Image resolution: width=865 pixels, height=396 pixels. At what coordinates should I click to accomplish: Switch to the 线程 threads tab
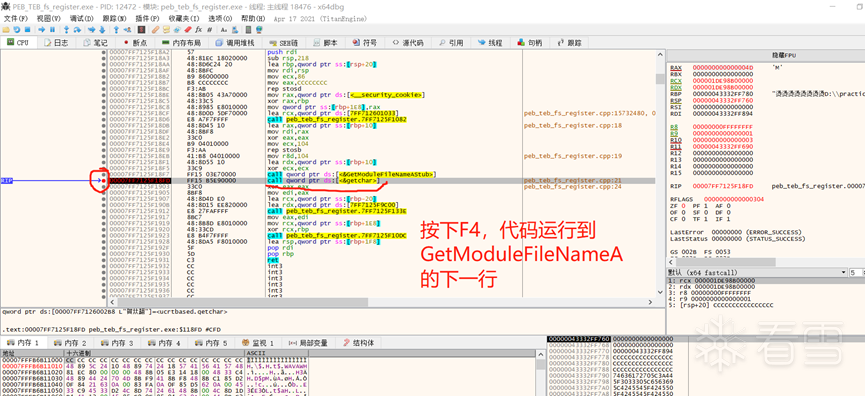coord(490,42)
